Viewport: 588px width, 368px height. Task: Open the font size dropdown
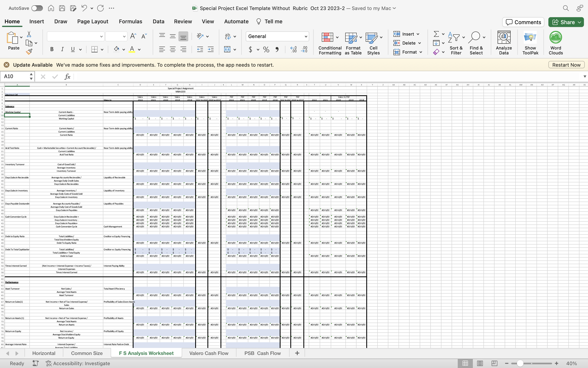(124, 36)
